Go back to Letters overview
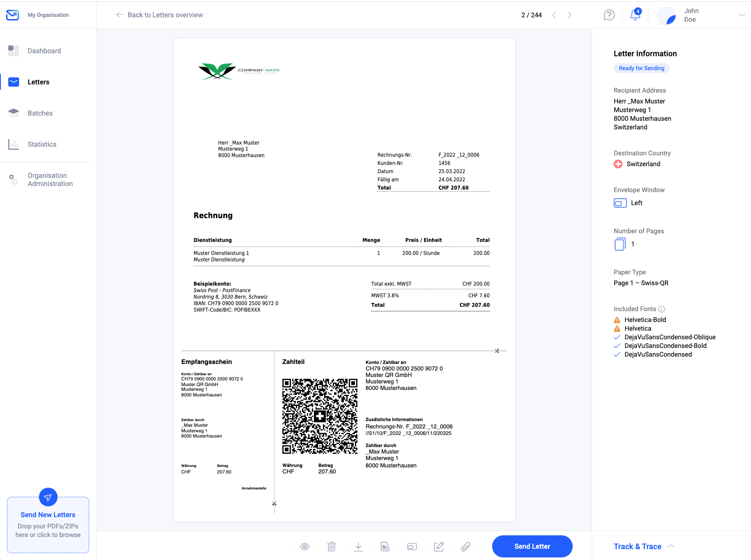 click(x=159, y=15)
